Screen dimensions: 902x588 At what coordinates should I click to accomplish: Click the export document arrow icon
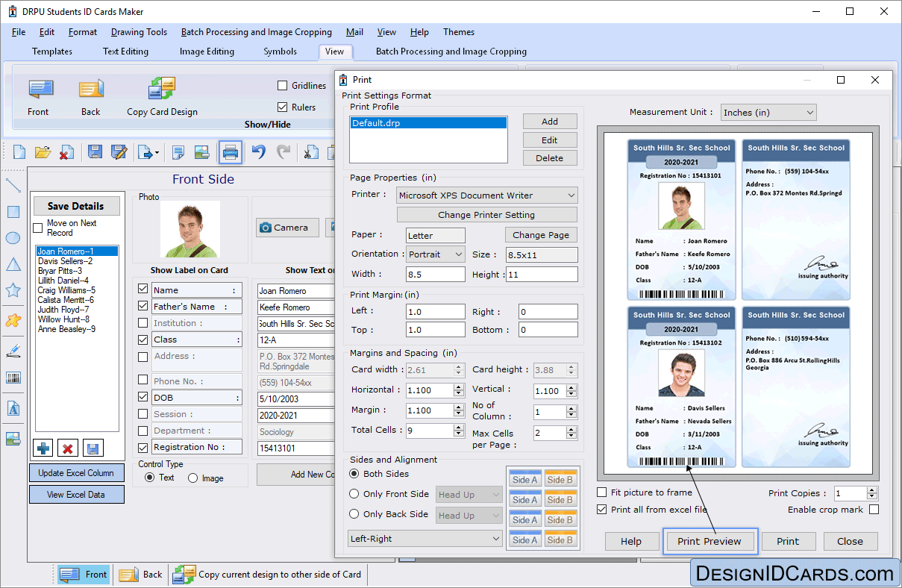[148, 152]
